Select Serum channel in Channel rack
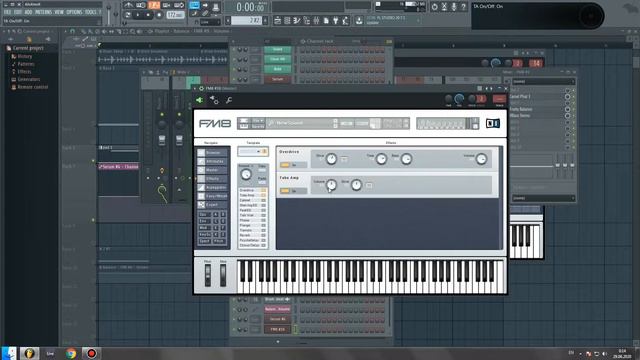Viewport: 640px width, 360px height. tap(278, 79)
